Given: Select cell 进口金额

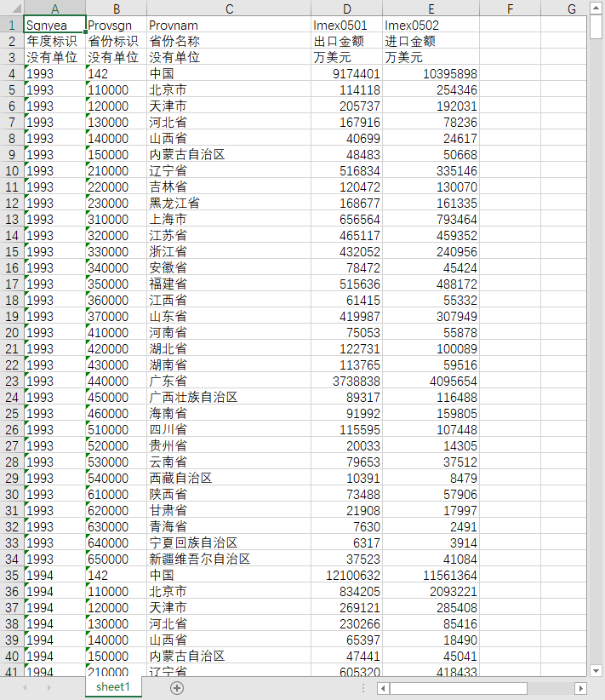Looking at the screenshot, I should click(431, 41).
